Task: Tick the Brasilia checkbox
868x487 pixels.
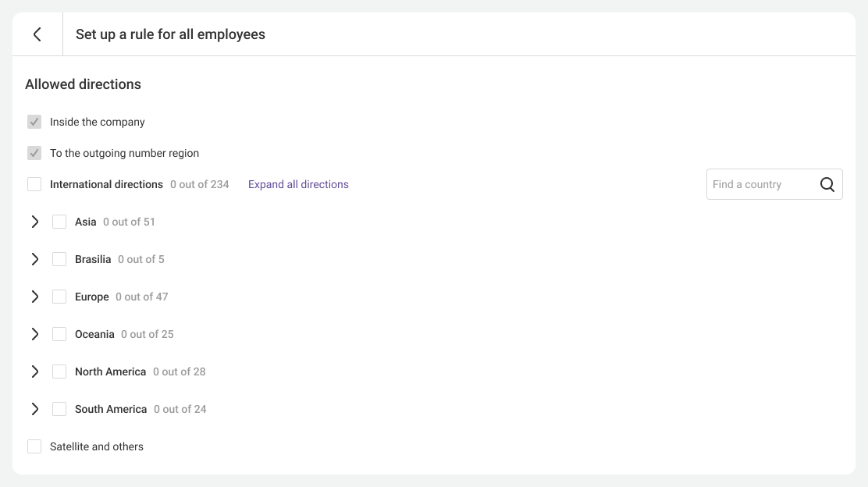Action: click(59, 259)
